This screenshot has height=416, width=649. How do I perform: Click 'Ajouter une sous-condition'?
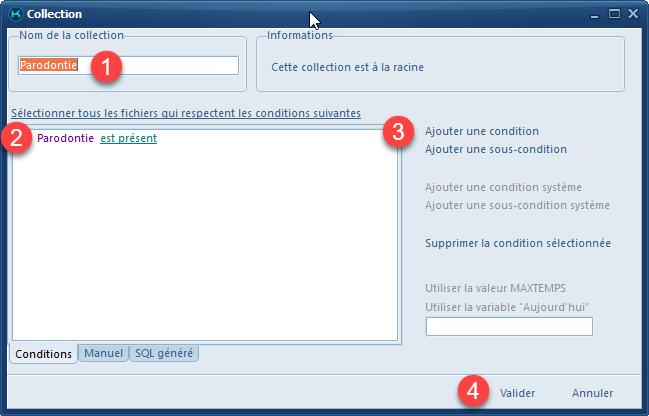[x=495, y=149]
